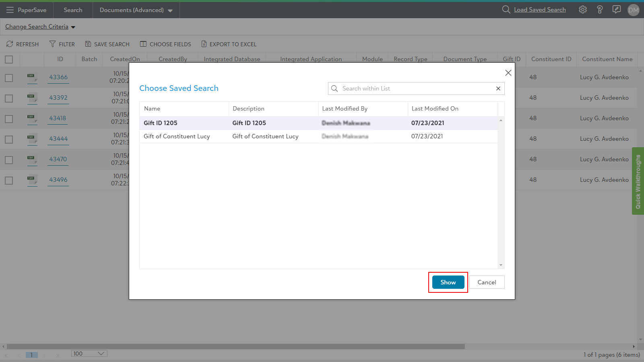Switch to the Search menu tab
This screenshot has height=362, width=644.
(x=73, y=10)
